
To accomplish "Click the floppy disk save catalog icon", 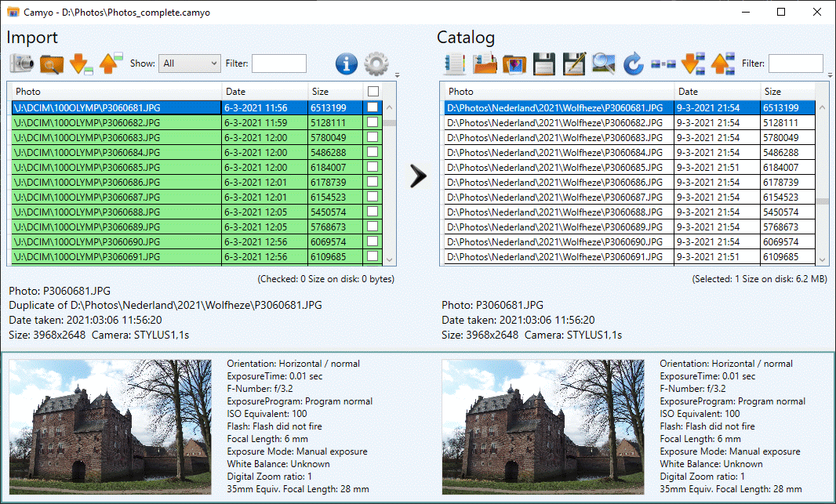I will (x=544, y=63).
